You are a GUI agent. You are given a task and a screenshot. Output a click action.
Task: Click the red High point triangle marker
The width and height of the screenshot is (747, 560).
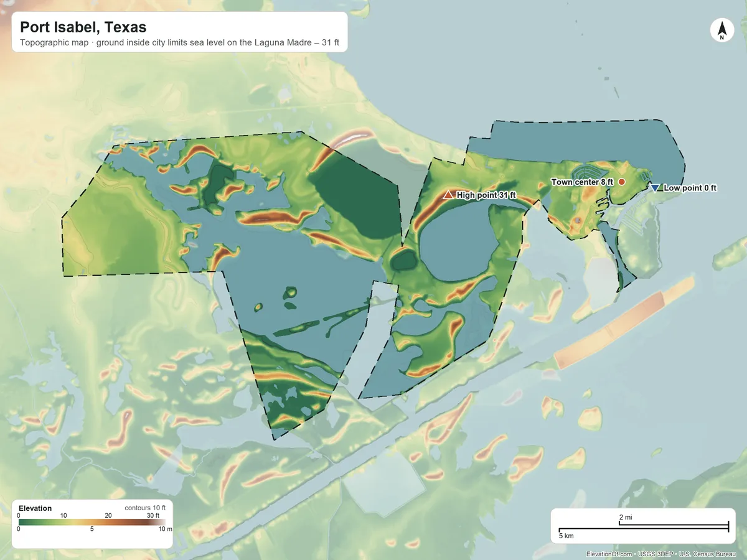point(448,194)
